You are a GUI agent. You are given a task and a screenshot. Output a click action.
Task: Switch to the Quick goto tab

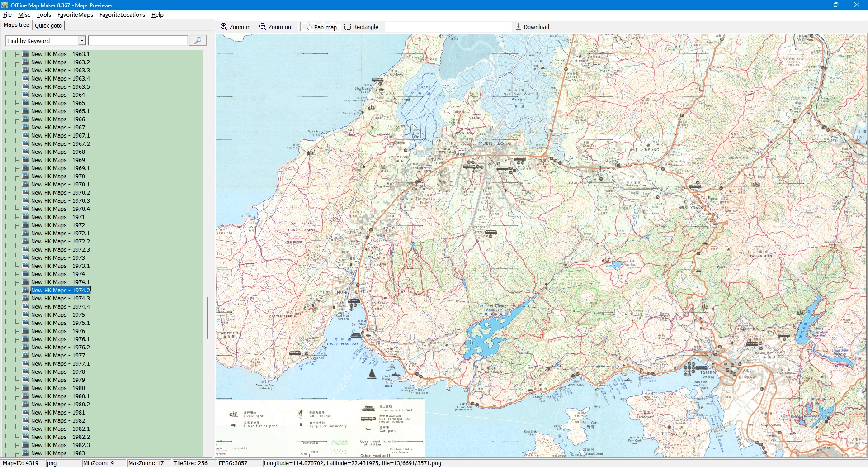point(48,25)
